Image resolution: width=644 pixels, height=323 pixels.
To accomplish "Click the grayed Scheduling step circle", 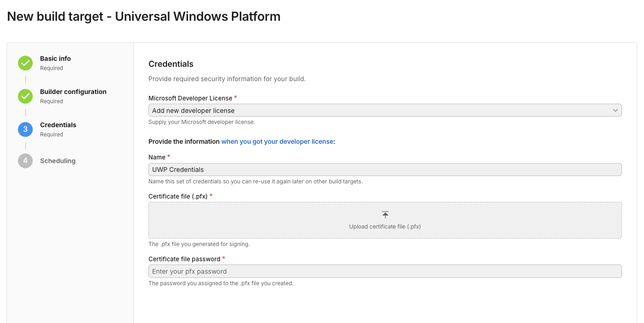I will (x=25, y=160).
